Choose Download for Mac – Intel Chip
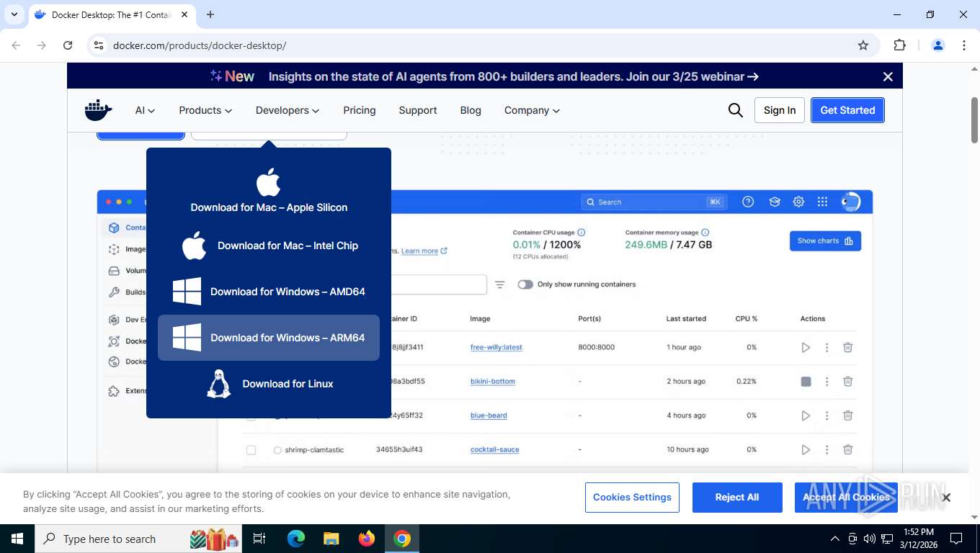Image resolution: width=980 pixels, height=553 pixels. click(x=269, y=246)
